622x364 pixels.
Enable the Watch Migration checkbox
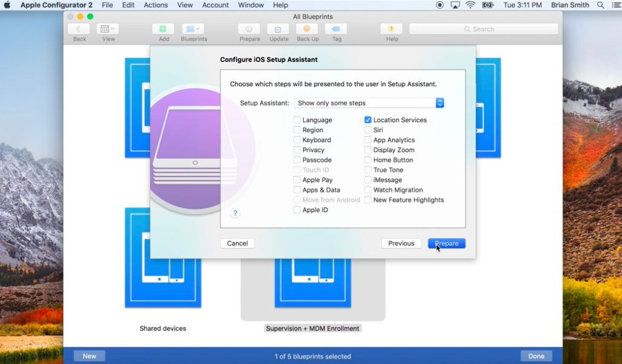(368, 190)
